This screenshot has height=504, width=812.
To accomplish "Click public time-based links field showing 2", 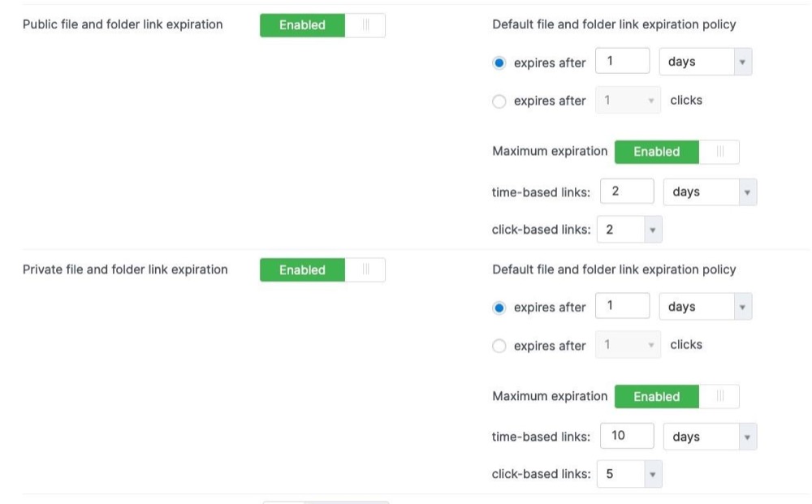I will tap(627, 192).
